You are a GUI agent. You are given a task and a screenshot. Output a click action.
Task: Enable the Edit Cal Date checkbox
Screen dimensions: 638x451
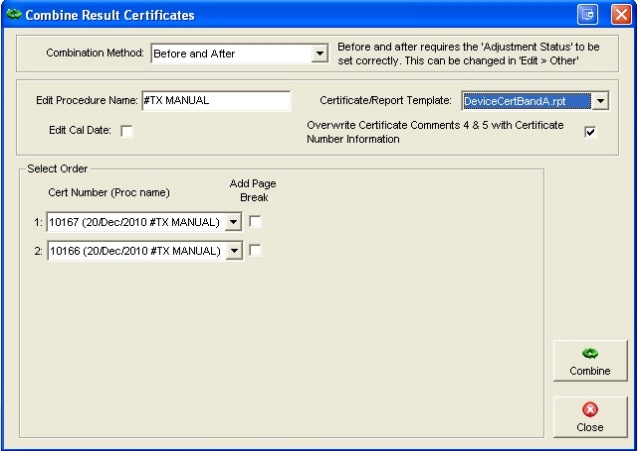coord(127,130)
